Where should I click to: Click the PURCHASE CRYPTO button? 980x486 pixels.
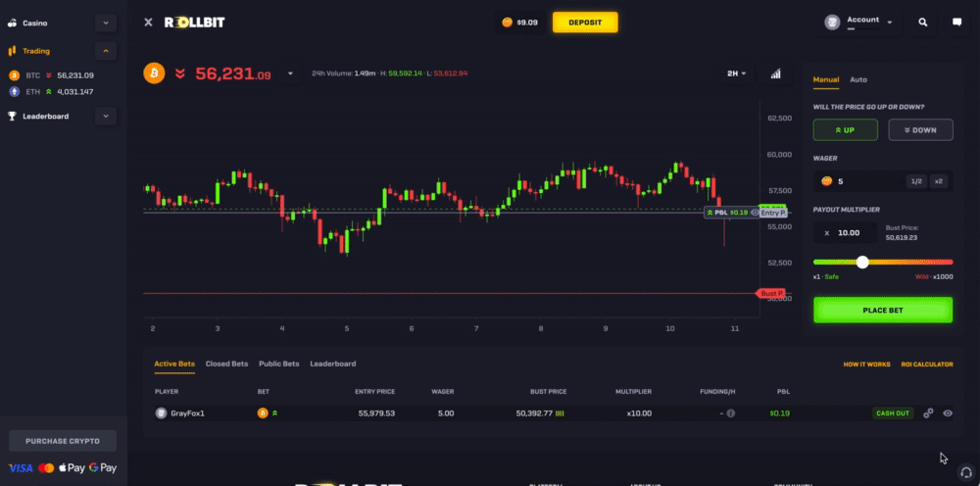(x=63, y=441)
